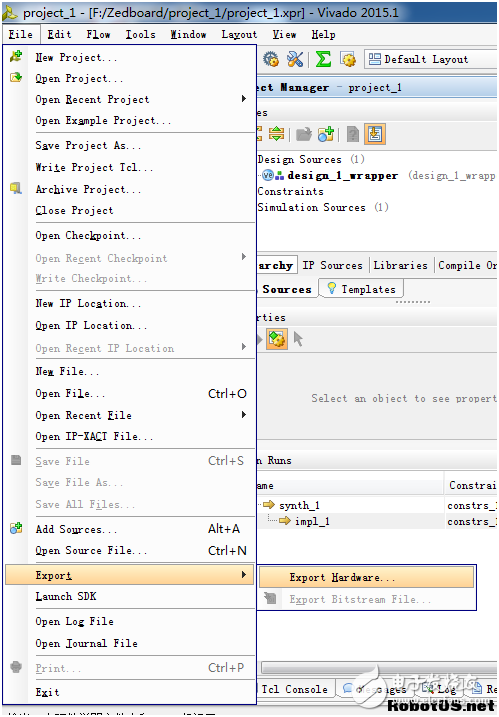Select the impl_1 run row
The width and height of the screenshot is (499, 717).
coord(312,521)
